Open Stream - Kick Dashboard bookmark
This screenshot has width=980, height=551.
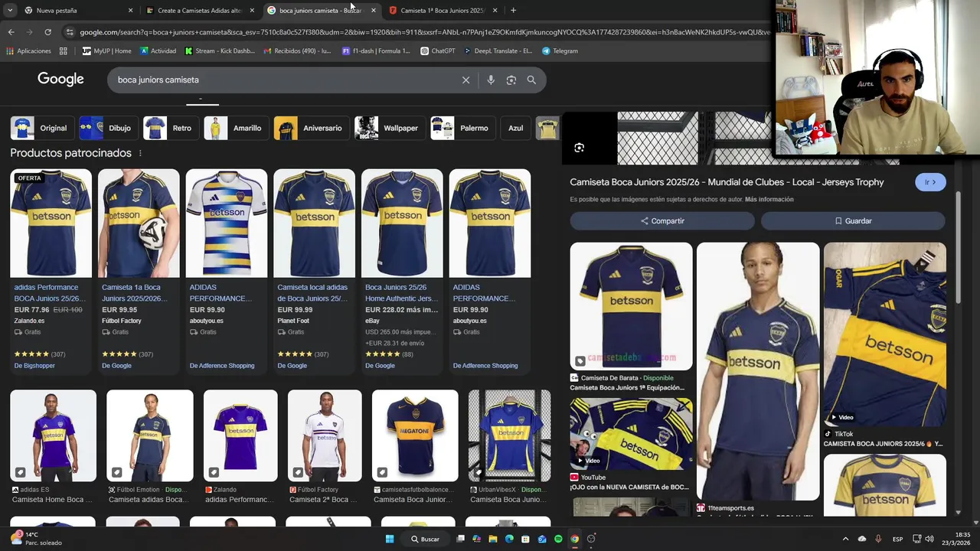click(x=220, y=51)
